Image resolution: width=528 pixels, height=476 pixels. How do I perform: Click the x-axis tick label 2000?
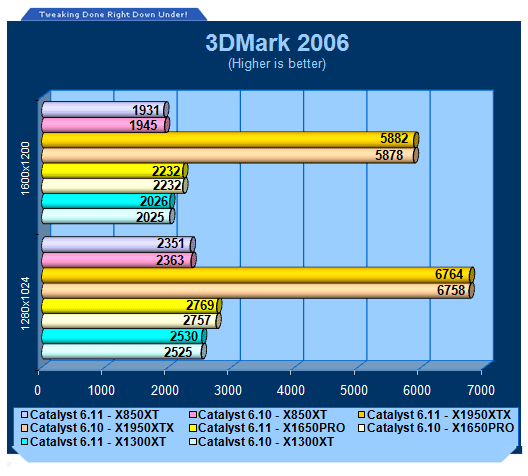165,390
